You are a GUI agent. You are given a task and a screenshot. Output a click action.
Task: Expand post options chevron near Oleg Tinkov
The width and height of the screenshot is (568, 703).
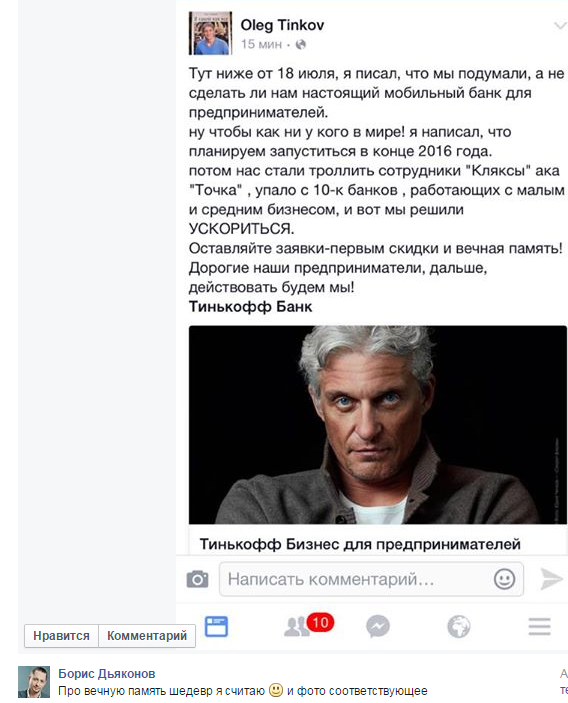click(559, 26)
